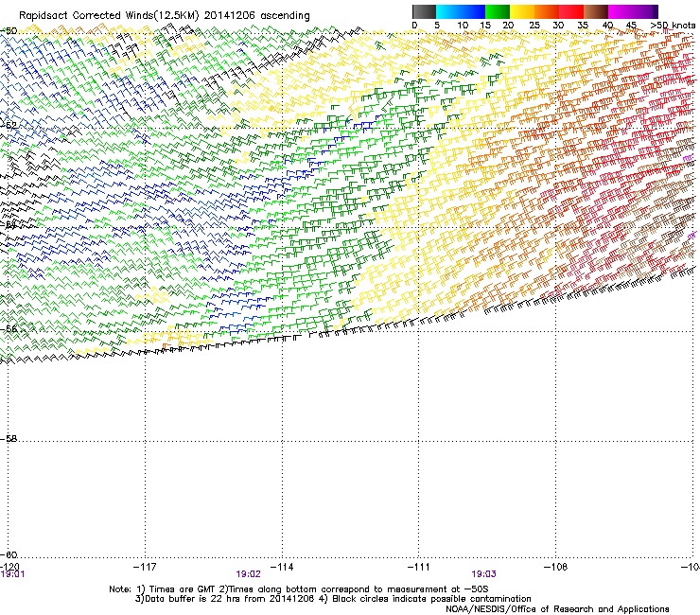Click the yellow 20–25 knots legend segment
Viewport: 700px width, 615px height.
pyautogui.click(x=522, y=11)
